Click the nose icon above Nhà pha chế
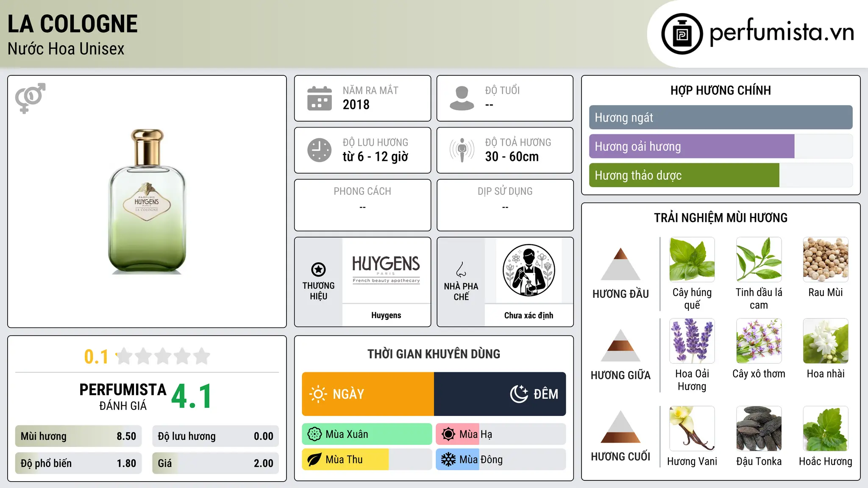The width and height of the screenshot is (868, 488). coord(461,269)
